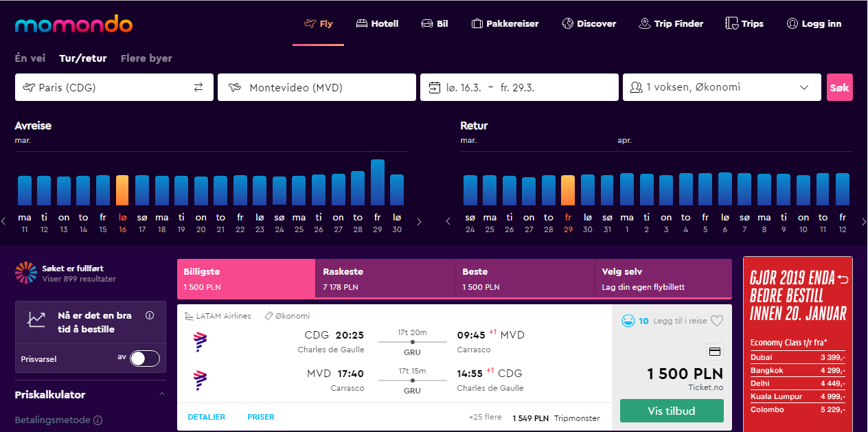Select the Beste sorting tab
868x432 pixels.
click(525, 278)
